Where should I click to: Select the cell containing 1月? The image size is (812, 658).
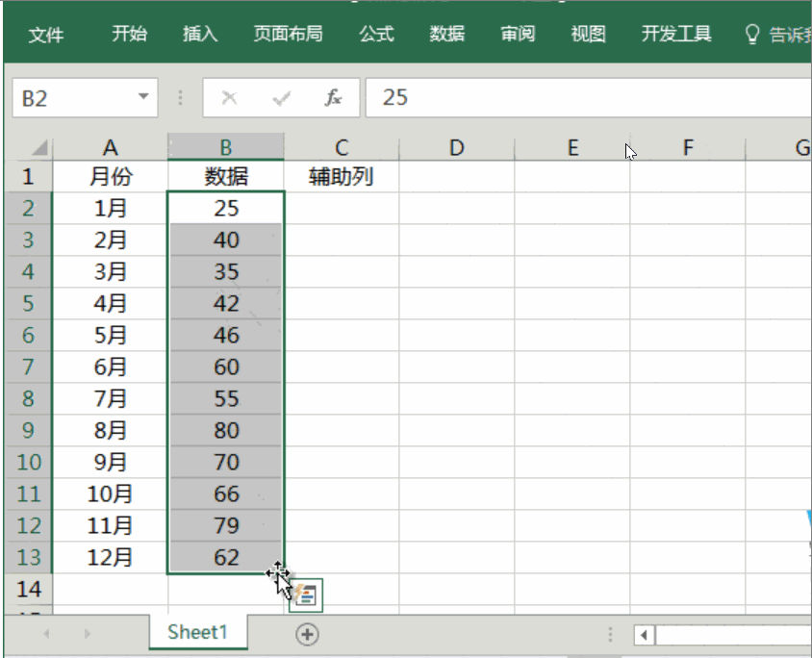click(x=110, y=208)
